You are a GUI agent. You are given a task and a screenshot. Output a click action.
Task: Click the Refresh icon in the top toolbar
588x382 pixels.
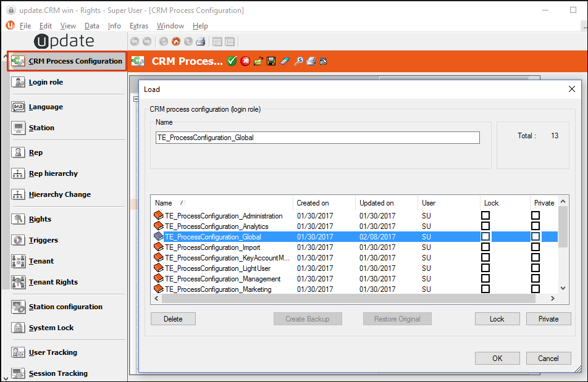coord(164,41)
